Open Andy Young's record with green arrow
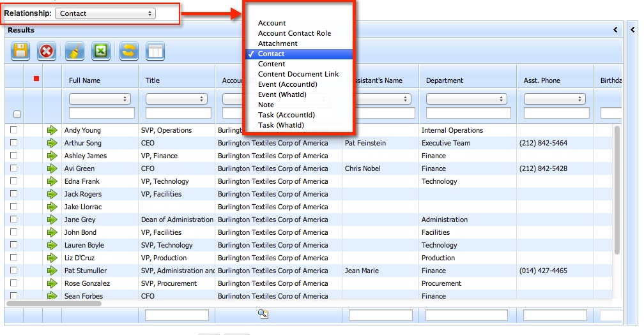Viewport: 644px width, 335px height. 52,130
